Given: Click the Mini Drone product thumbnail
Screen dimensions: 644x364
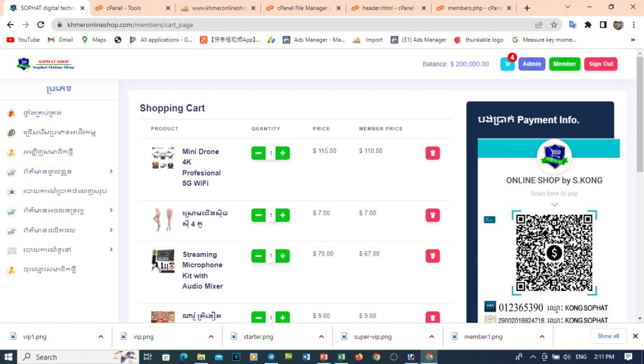Looking at the screenshot, I should pos(162,158).
